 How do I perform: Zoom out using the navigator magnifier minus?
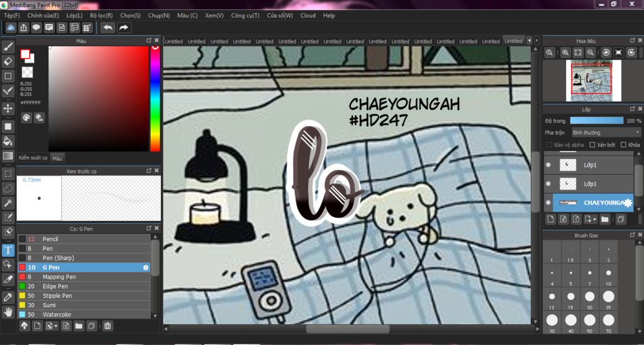click(590, 52)
